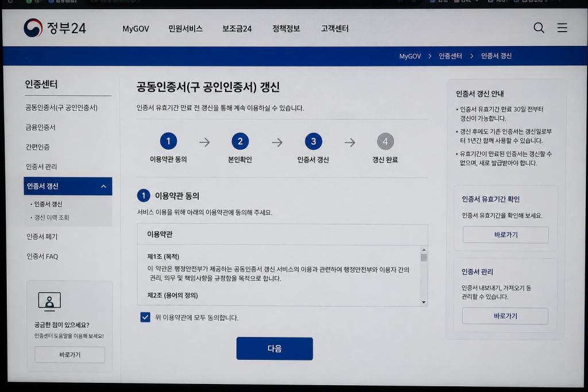Image resolution: width=588 pixels, height=392 pixels.
Task: Click 바로가기 under 인증서 유효기간 확인
Action: tap(505, 235)
